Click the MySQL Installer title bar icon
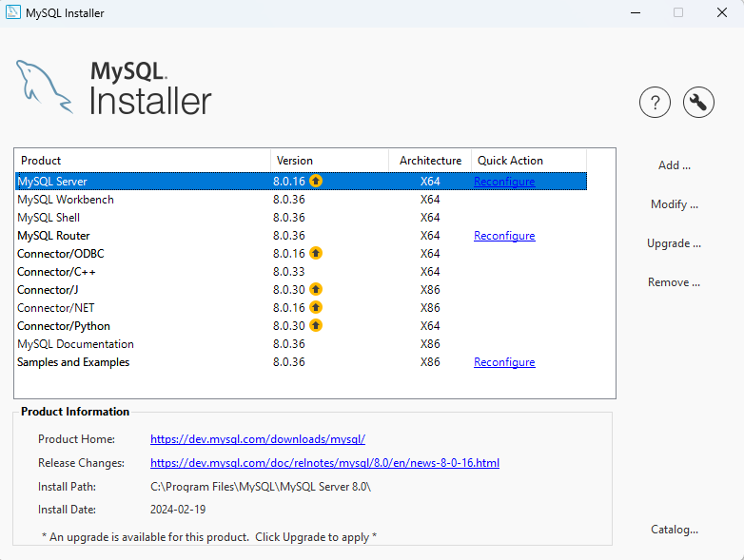The height and width of the screenshot is (560, 744). click(12, 12)
